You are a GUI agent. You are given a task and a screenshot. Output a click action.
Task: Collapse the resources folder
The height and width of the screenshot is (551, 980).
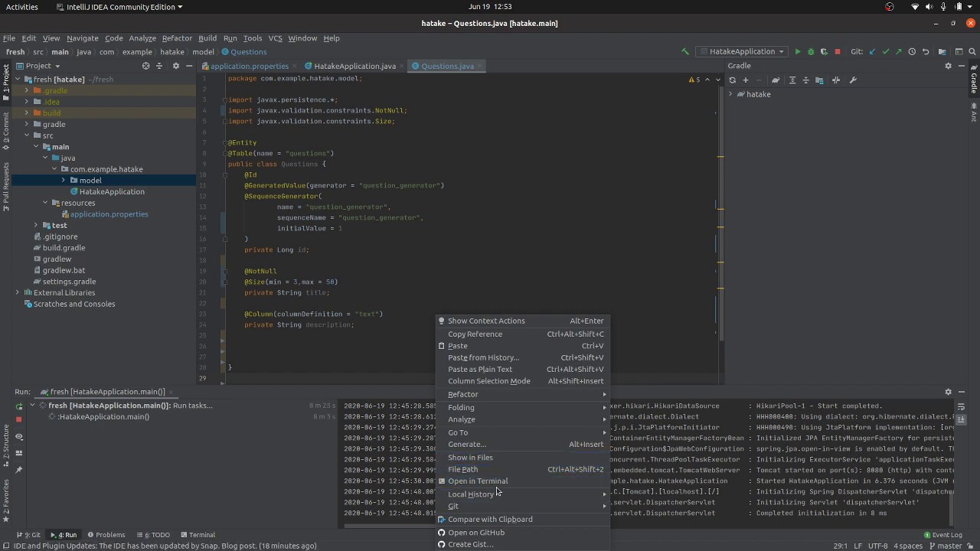(45, 203)
